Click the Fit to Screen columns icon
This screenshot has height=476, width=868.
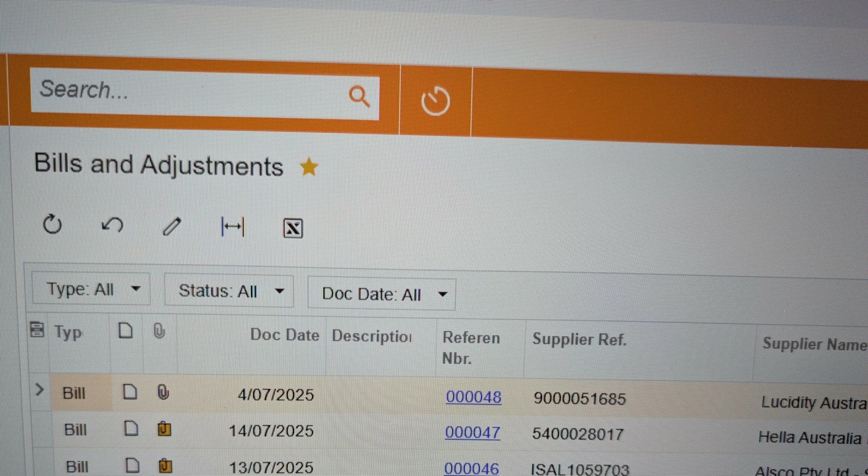(x=232, y=227)
